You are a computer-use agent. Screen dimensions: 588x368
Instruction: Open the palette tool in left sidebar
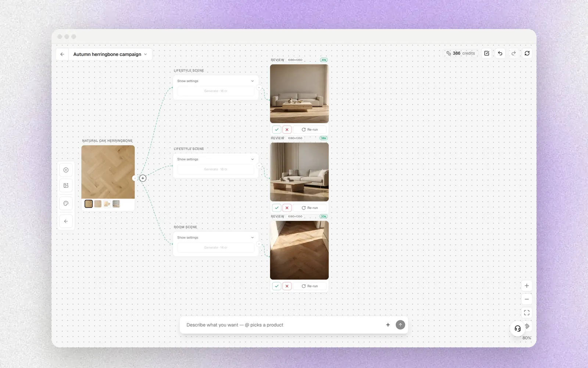[66, 204]
